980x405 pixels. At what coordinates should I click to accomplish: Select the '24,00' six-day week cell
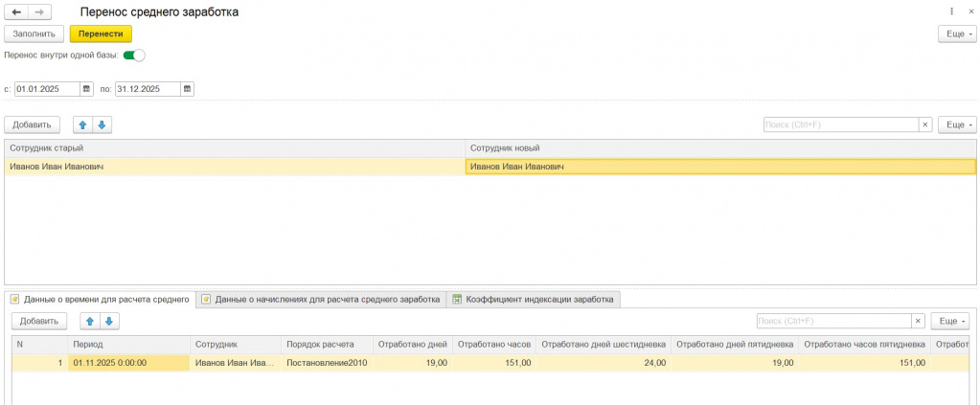pos(604,363)
